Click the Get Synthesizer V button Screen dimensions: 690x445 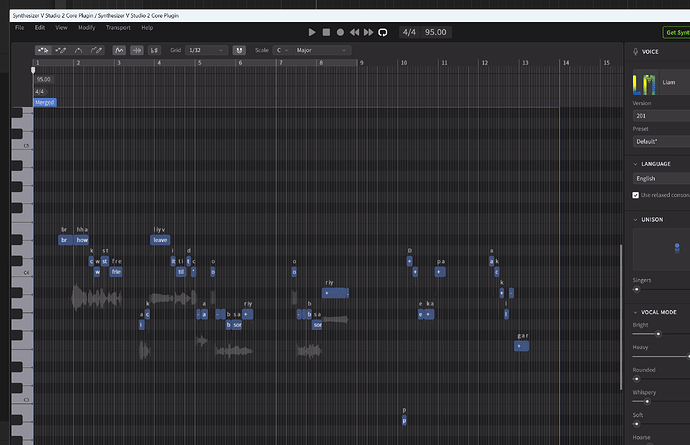pos(676,32)
